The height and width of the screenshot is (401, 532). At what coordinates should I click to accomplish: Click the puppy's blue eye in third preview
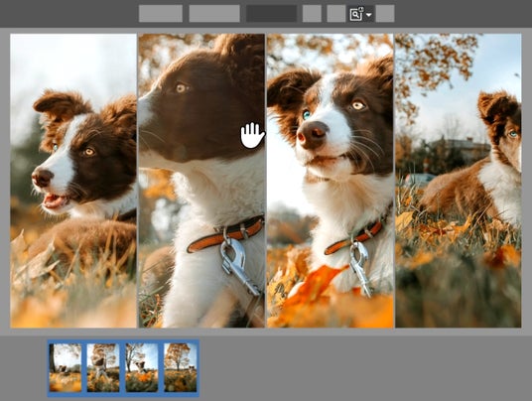coord(307,115)
